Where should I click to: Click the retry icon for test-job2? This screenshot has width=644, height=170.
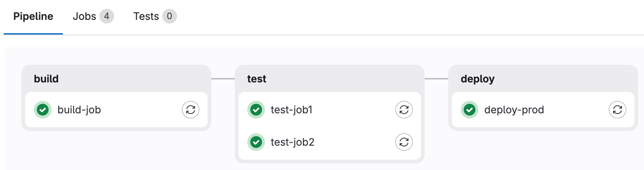coord(404,142)
